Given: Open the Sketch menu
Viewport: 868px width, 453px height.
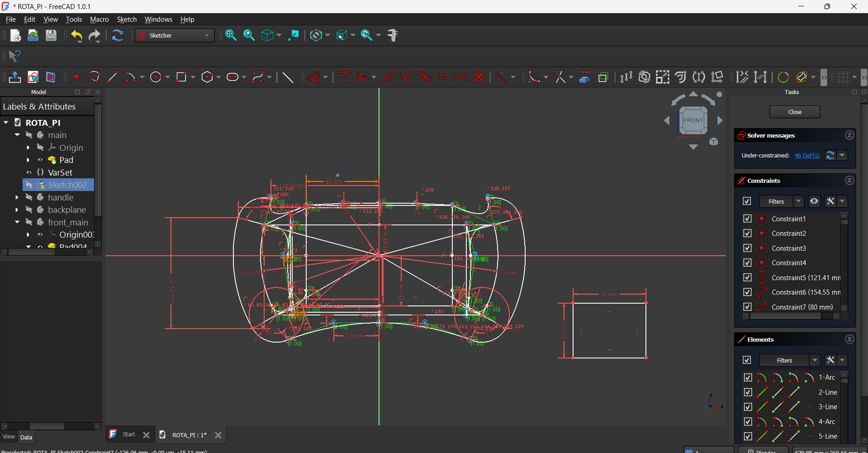Looking at the screenshot, I should tap(127, 19).
